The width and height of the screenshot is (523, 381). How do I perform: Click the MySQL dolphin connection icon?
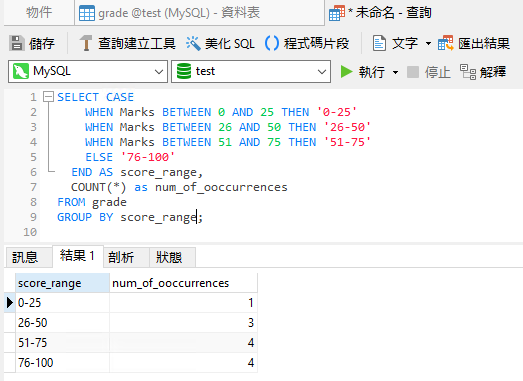(x=21, y=71)
